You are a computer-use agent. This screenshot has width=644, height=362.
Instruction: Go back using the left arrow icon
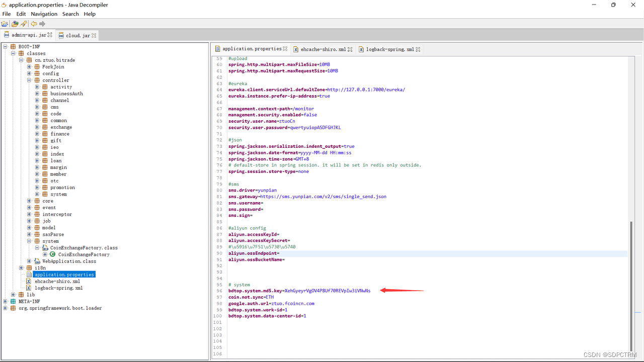(x=34, y=24)
